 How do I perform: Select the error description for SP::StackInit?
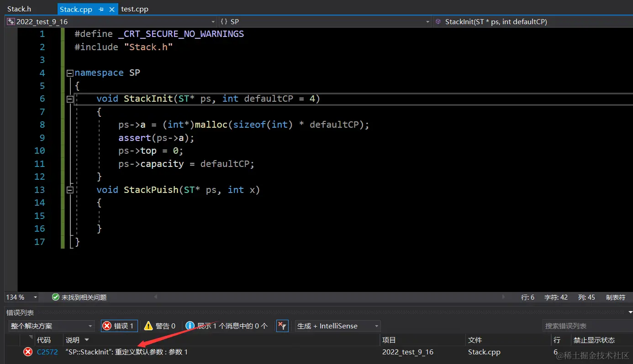click(x=127, y=352)
